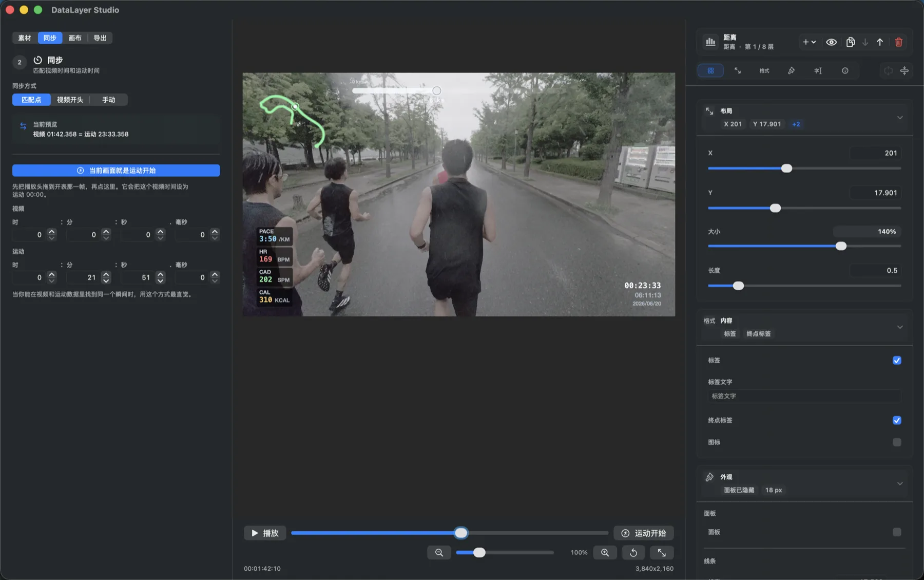Click the 长度 length slider
This screenshot has height=580, width=924.
click(804, 286)
